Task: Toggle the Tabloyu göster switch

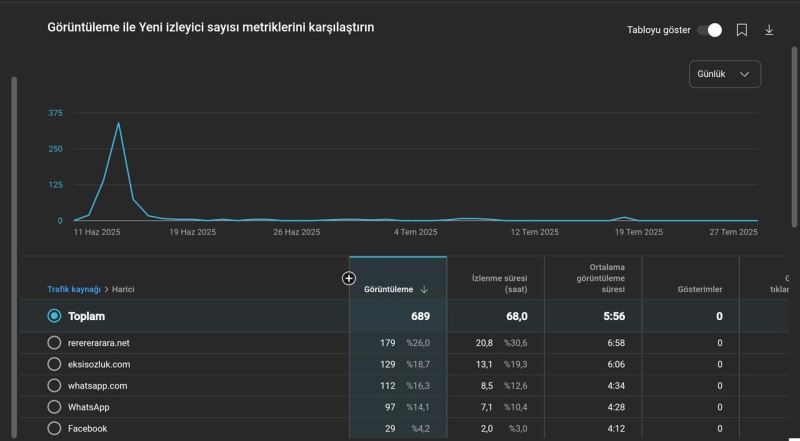Action: click(x=709, y=30)
